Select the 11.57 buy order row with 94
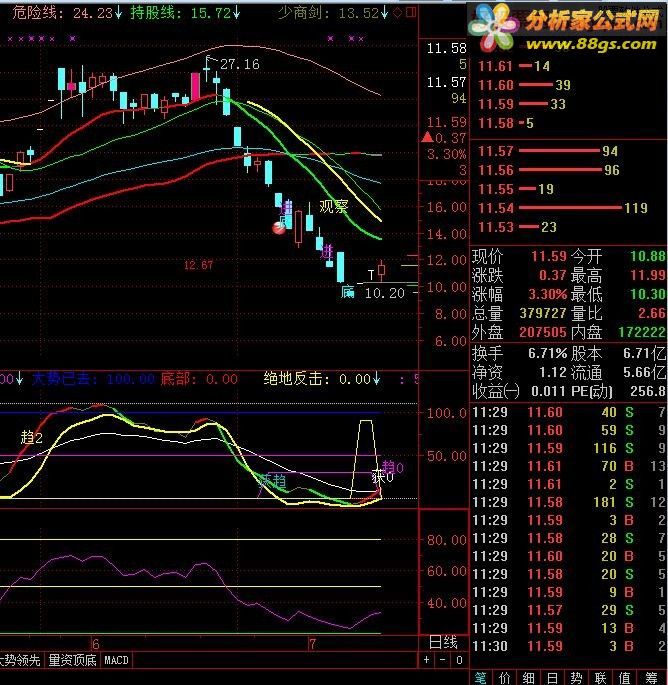 click(x=548, y=151)
